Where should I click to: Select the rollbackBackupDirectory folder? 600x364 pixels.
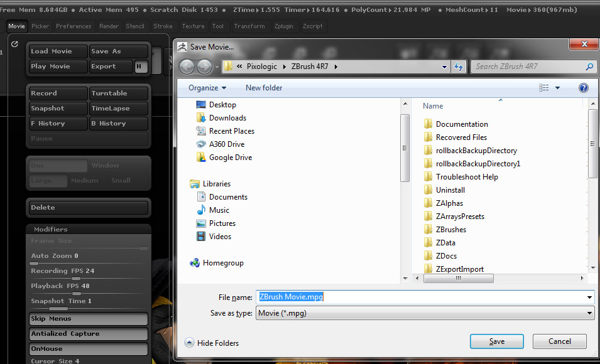471,150
